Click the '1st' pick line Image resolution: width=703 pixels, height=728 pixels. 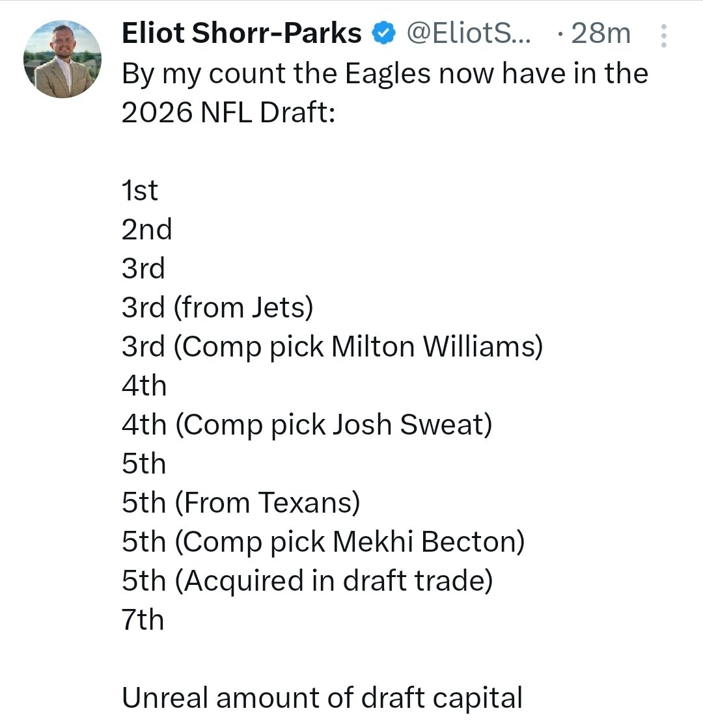pyautogui.click(x=140, y=190)
